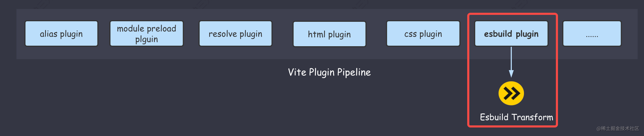644x136 pixels.
Task: Click the black double-chevron inside the yellow circle
Action: coord(512,93)
